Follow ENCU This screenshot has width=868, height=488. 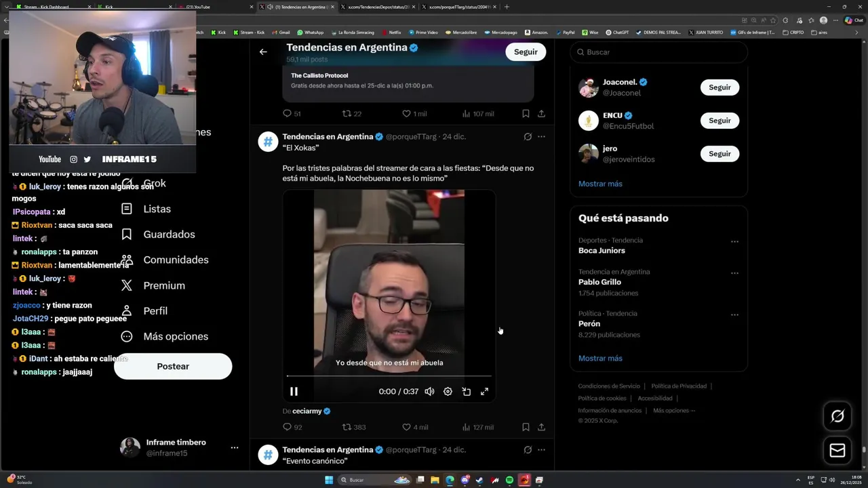coord(719,121)
